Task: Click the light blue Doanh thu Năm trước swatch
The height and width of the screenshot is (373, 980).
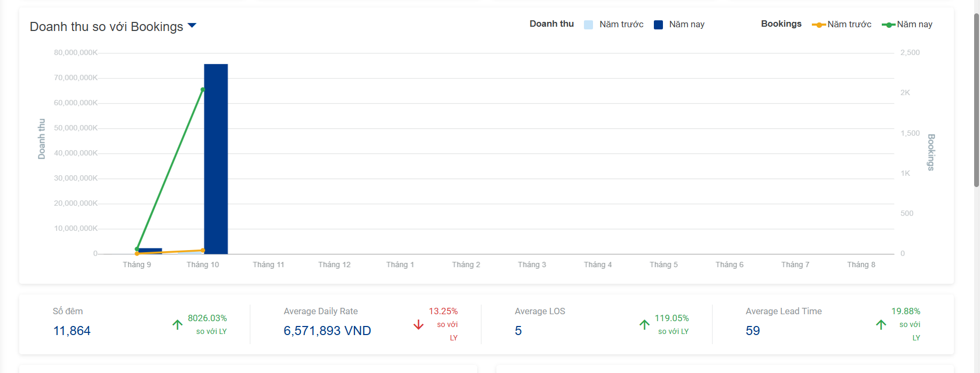Action: pos(588,25)
